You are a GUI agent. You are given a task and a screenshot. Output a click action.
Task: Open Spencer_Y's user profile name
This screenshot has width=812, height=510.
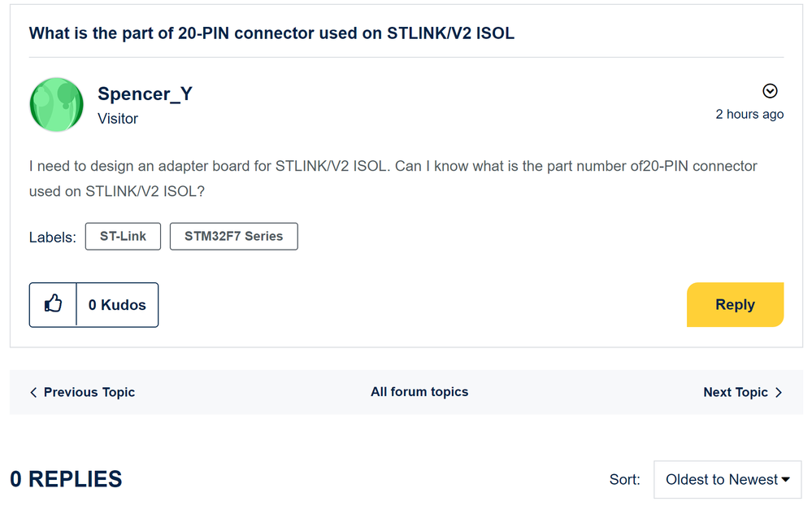point(145,94)
